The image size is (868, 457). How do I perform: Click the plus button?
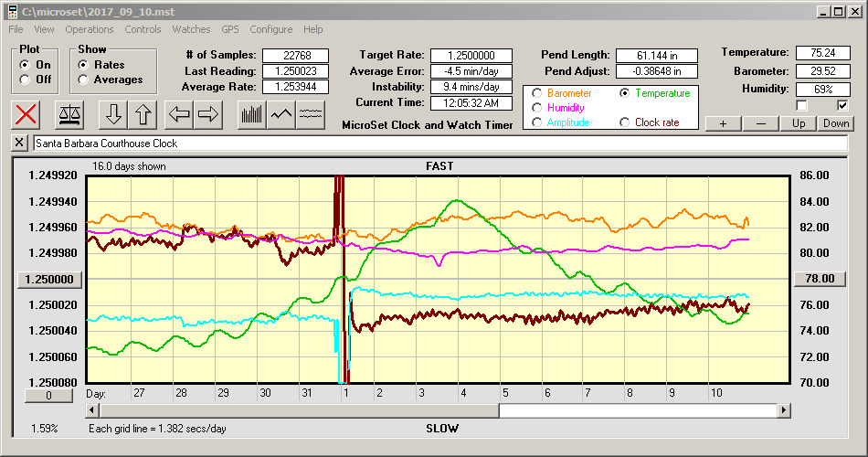point(723,123)
